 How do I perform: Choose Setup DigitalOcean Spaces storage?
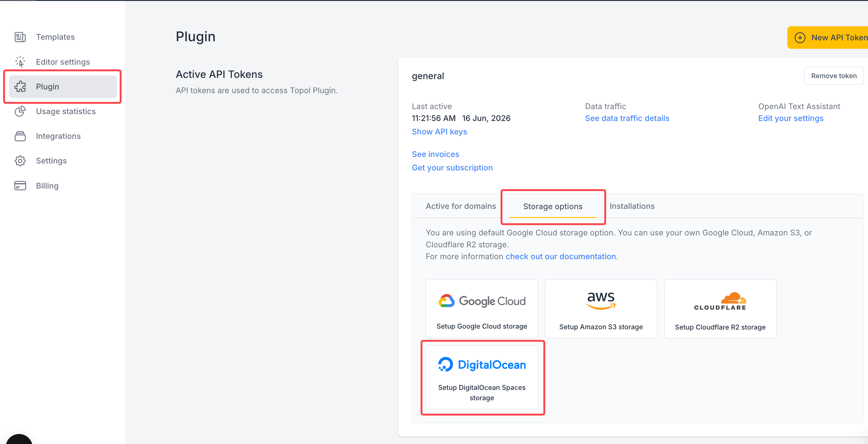tap(481, 377)
